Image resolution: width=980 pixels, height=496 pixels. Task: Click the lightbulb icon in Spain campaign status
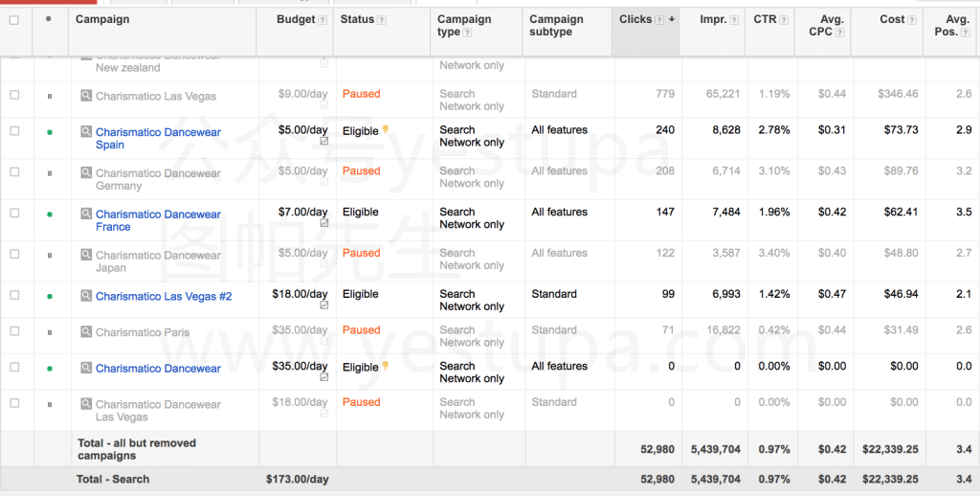[386, 129]
